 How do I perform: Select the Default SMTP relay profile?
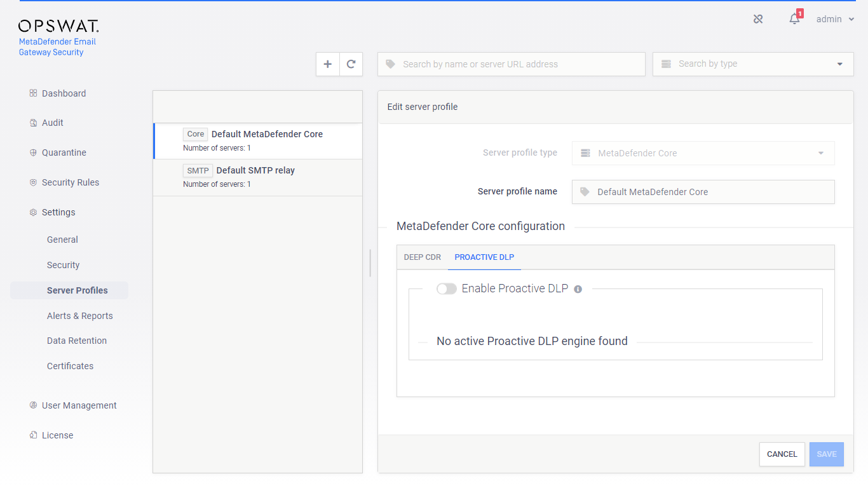click(258, 178)
